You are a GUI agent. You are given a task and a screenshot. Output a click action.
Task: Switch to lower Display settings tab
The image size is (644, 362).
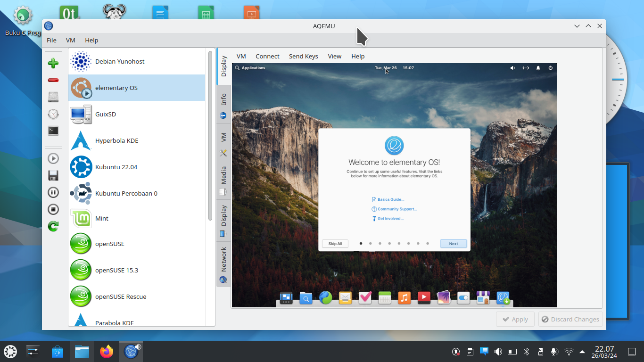[223, 221]
